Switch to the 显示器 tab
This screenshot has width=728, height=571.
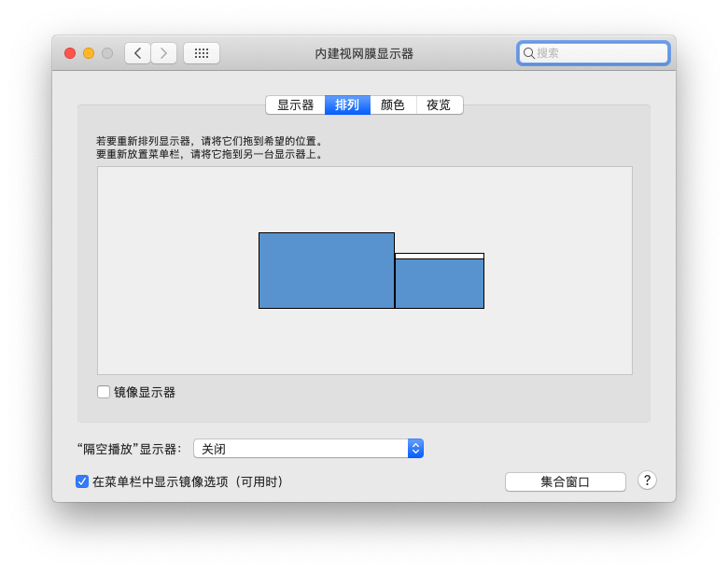click(x=295, y=105)
